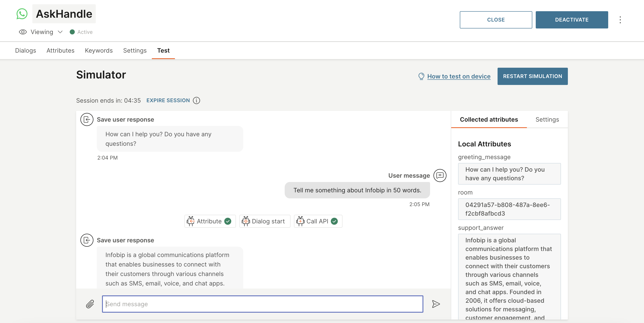Open the three-dot more options menu

pyautogui.click(x=620, y=20)
